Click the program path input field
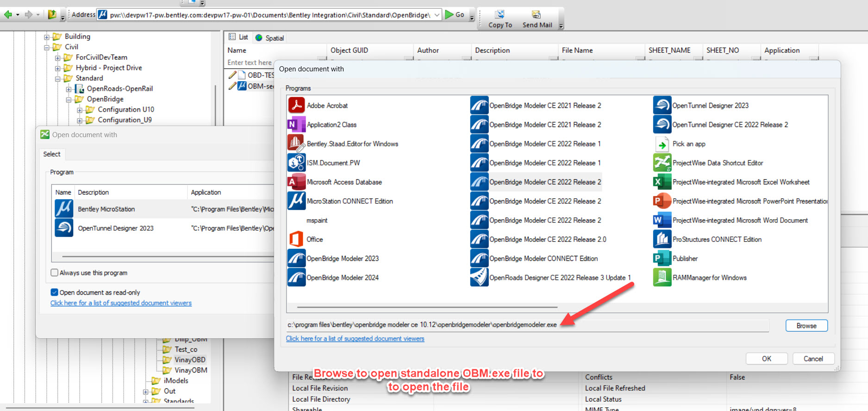The height and width of the screenshot is (411, 868). click(527, 325)
